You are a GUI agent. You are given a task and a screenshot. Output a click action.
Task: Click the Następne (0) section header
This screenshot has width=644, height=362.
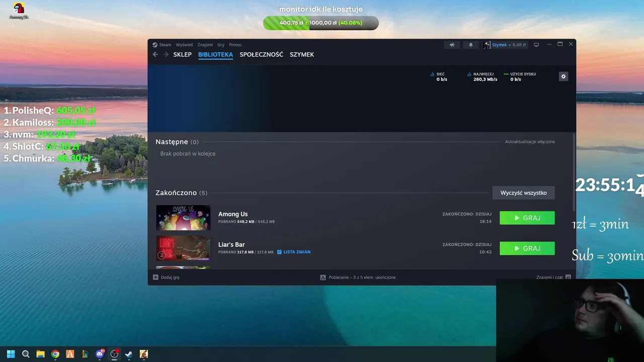click(x=177, y=142)
